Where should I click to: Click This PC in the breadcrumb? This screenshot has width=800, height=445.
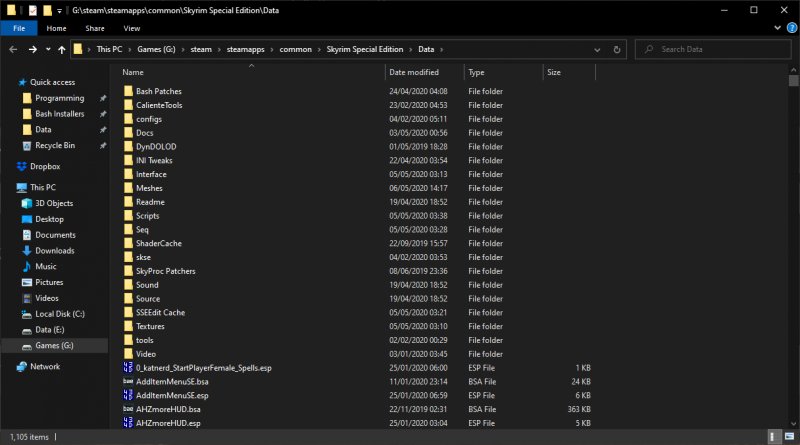(109, 50)
